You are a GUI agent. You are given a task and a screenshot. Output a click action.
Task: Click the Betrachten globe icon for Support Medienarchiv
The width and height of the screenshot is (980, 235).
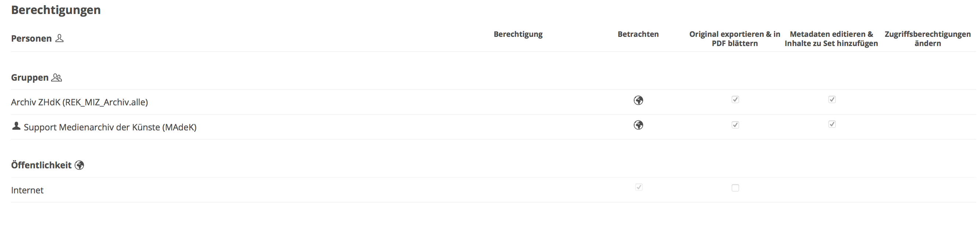point(638,125)
